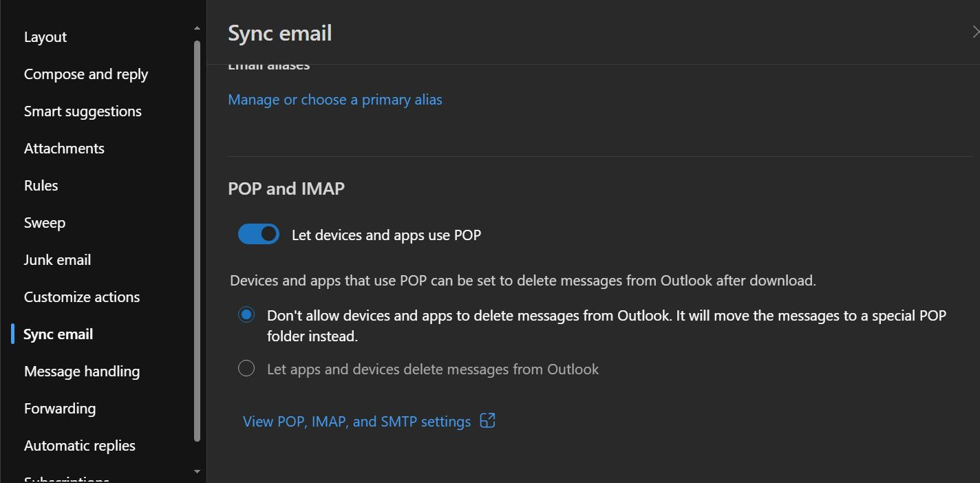Image resolution: width=980 pixels, height=483 pixels.
Task: Open the Junk email section
Action: coord(57,259)
